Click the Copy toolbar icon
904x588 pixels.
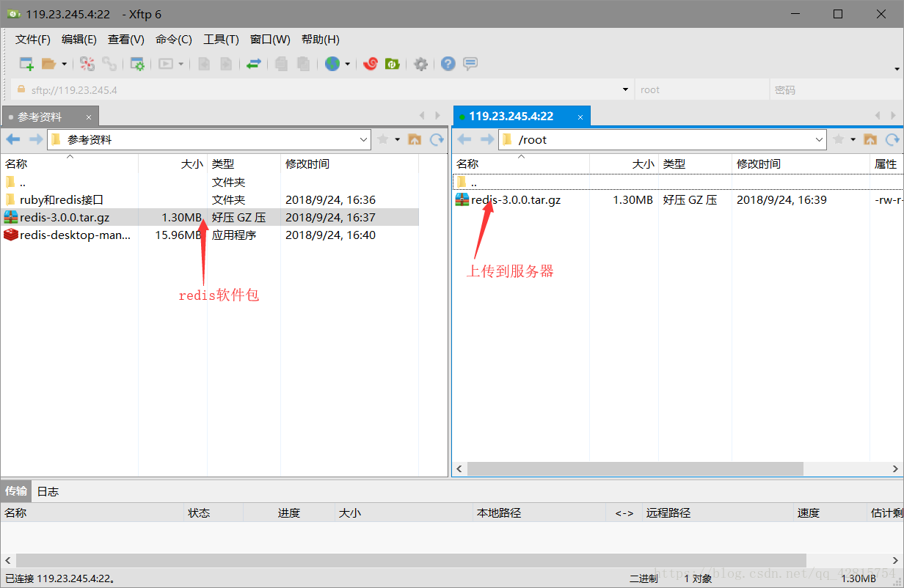coord(281,64)
